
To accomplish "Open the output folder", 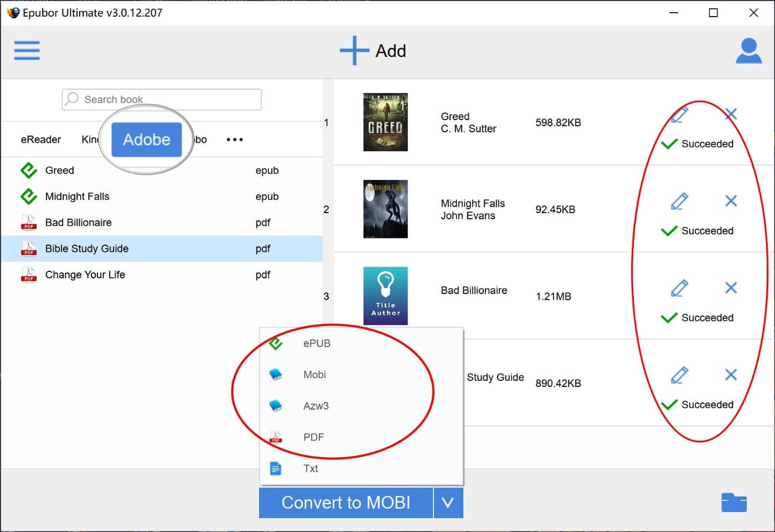I will coord(734,502).
